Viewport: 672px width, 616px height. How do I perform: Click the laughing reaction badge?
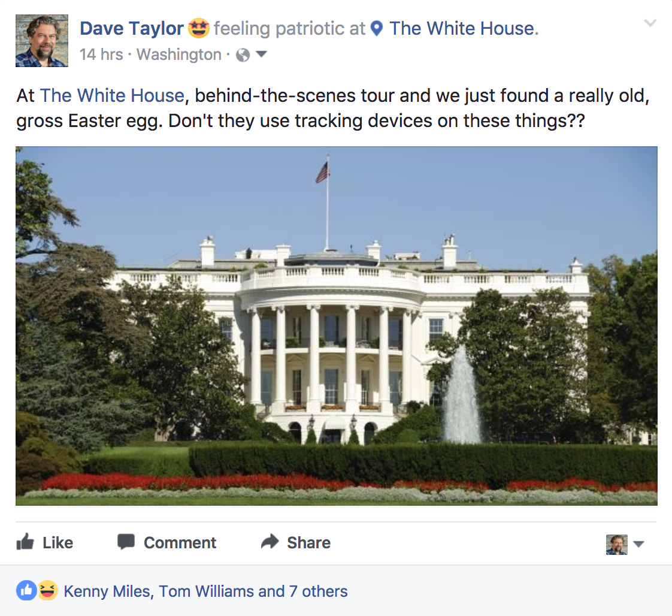coord(48,590)
